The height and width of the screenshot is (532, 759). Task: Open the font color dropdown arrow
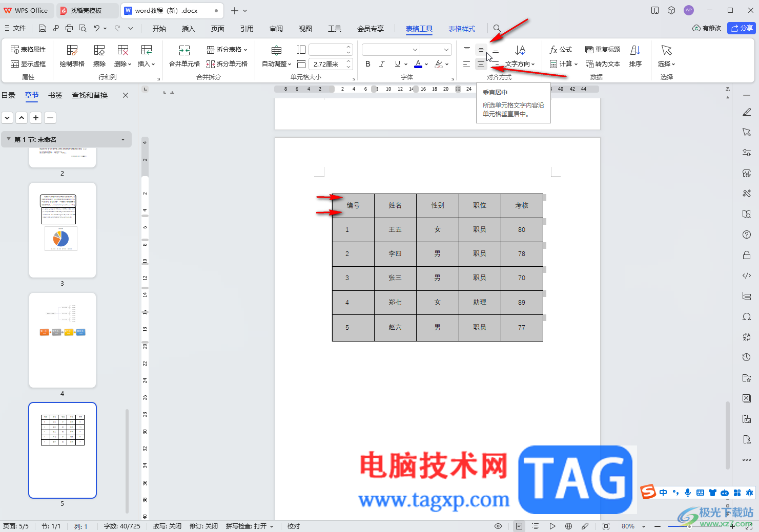pyautogui.click(x=426, y=64)
